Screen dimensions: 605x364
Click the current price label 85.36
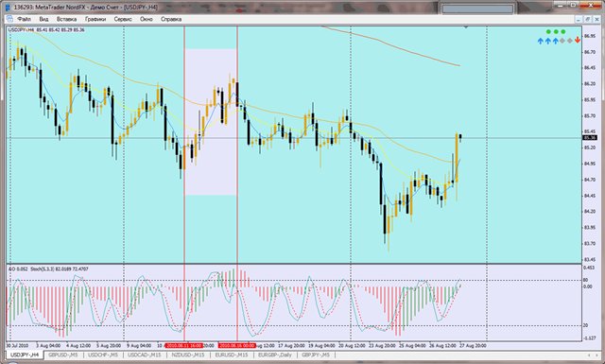click(x=590, y=137)
